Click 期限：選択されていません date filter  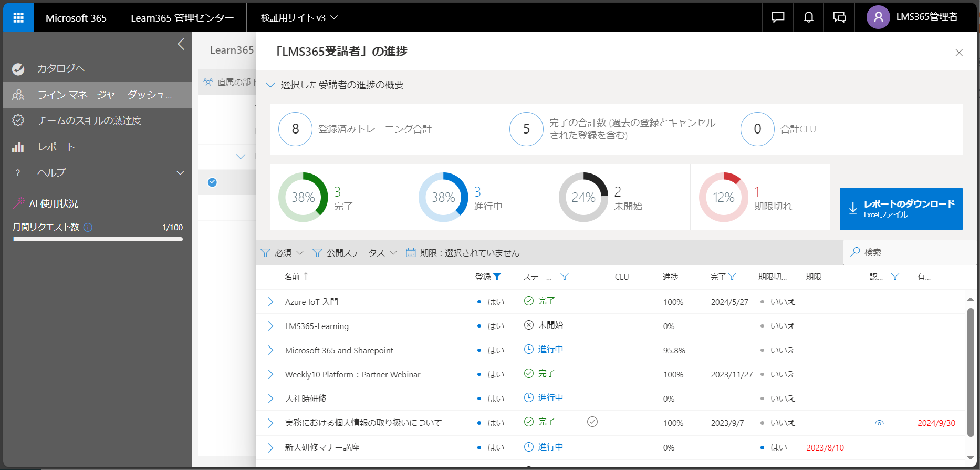(463, 253)
